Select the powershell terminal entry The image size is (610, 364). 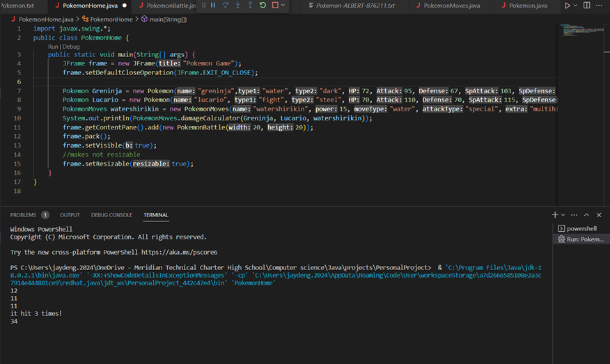pos(581,228)
